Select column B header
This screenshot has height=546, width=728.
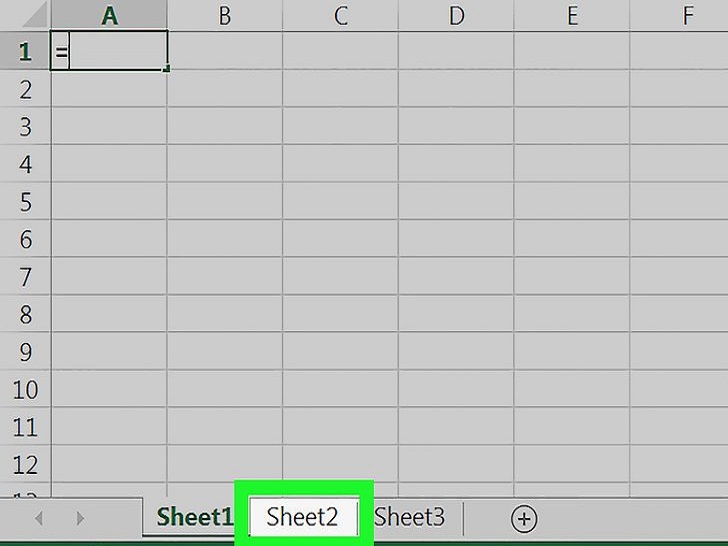click(x=224, y=16)
